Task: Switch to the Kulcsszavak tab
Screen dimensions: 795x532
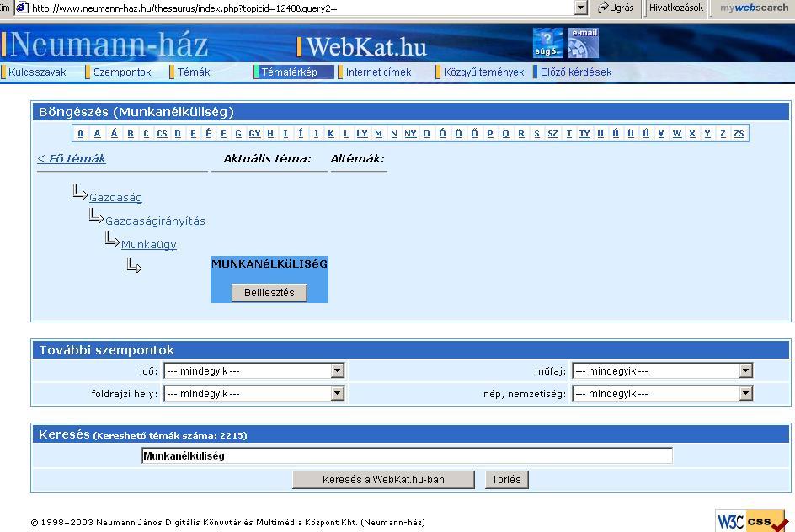Action: (37, 72)
